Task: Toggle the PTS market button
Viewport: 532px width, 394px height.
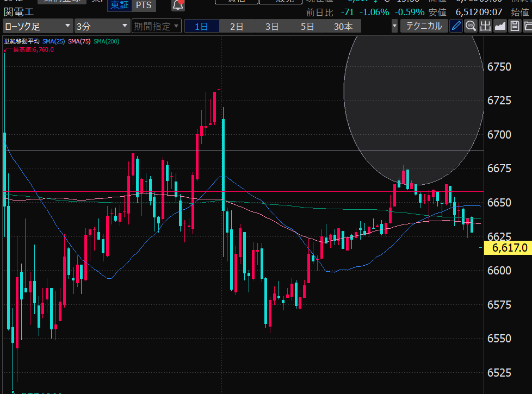Action: coord(144,5)
